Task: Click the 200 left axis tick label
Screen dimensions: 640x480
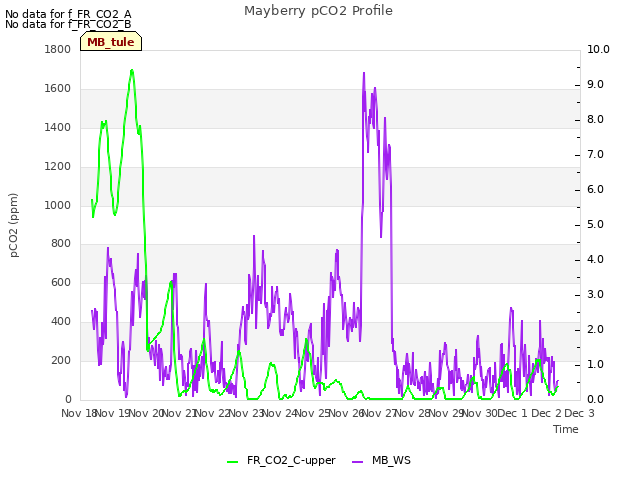Action: [61, 360]
